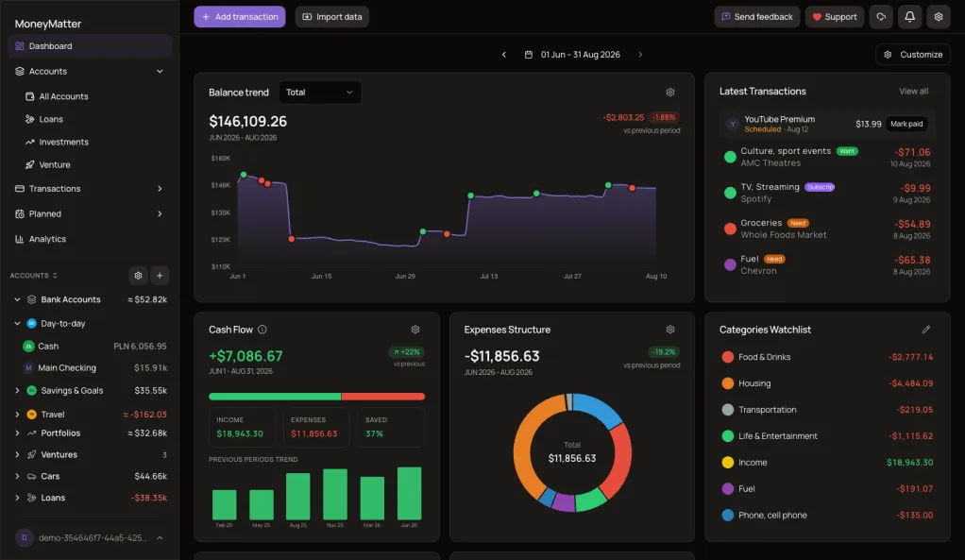
Task: Expand the Planned sidebar menu chevron
Action: tap(160, 214)
